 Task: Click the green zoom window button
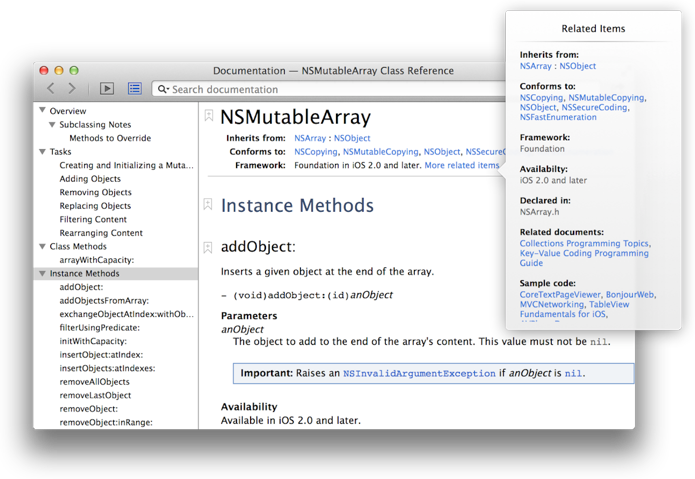[74, 70]
